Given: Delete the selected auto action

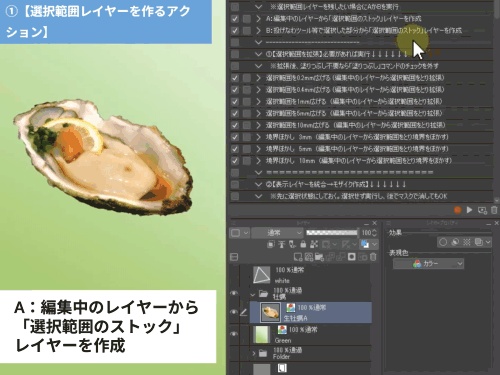Looking at the screenshot, I should [494, 210].
